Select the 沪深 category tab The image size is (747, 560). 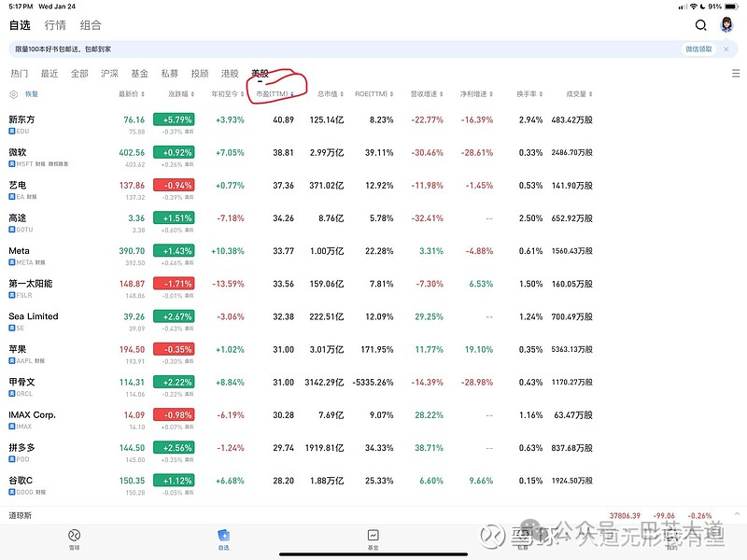[x=109, y=74]
